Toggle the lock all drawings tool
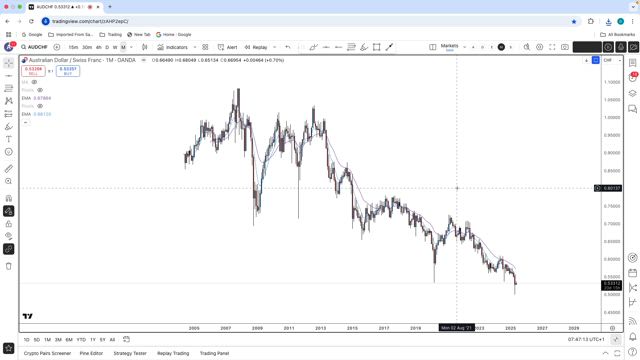 (x=9, y=224)
